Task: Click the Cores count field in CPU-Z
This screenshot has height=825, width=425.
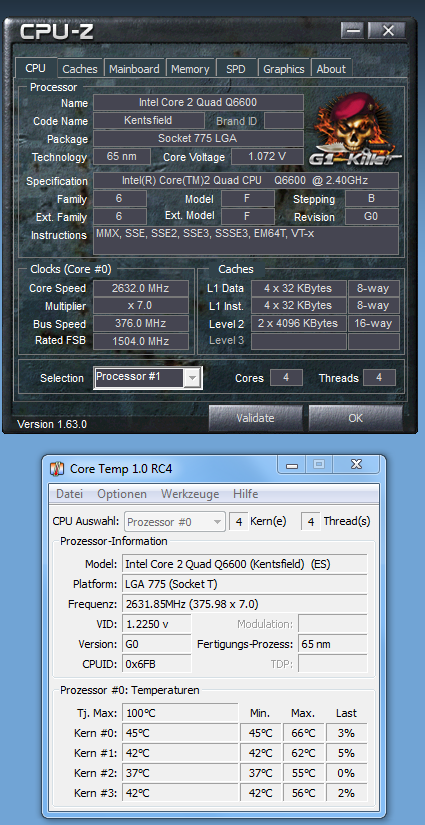Action: coord(286,378)
